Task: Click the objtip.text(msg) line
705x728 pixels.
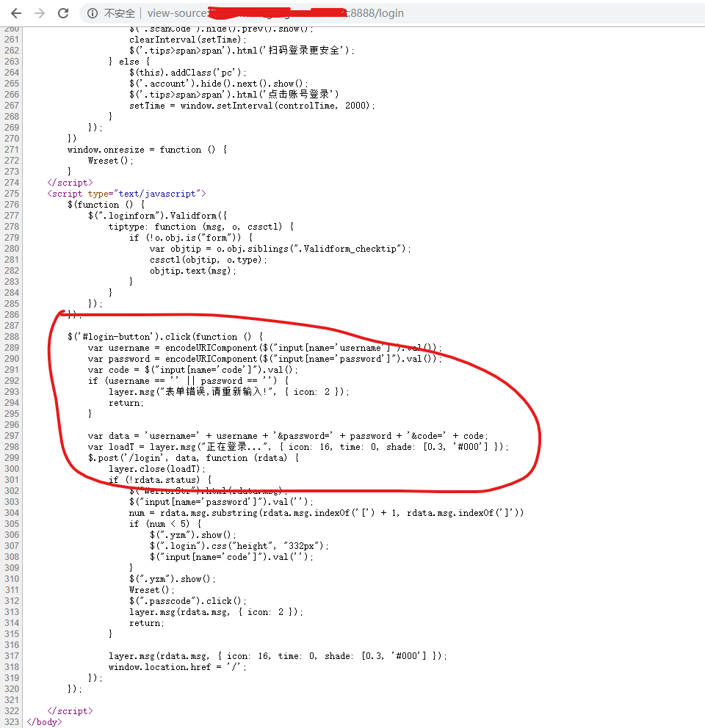Action: pos(193,271)
